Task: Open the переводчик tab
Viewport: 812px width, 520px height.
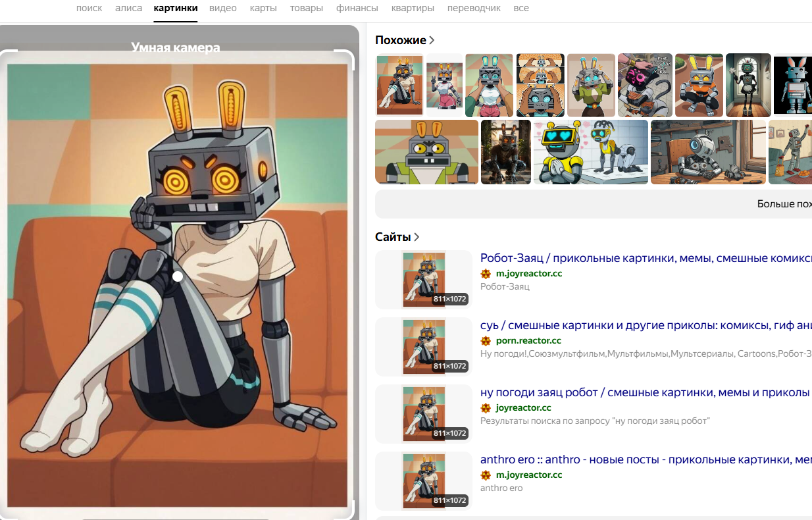Action: (x=474, y=9)
